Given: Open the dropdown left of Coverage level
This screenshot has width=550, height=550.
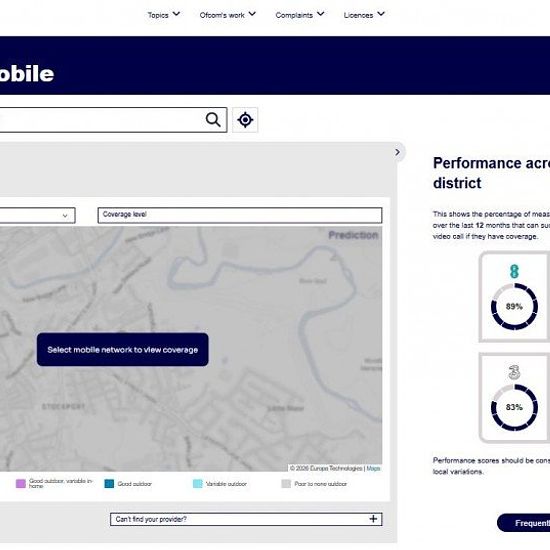Looking at the screenshot, I should [x=37, y=215].
